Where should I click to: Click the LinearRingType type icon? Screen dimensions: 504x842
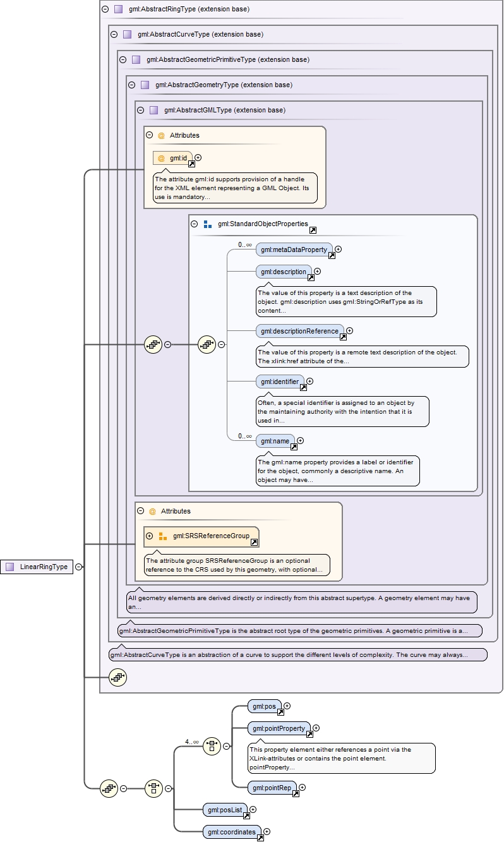click(x=9, y=567)
